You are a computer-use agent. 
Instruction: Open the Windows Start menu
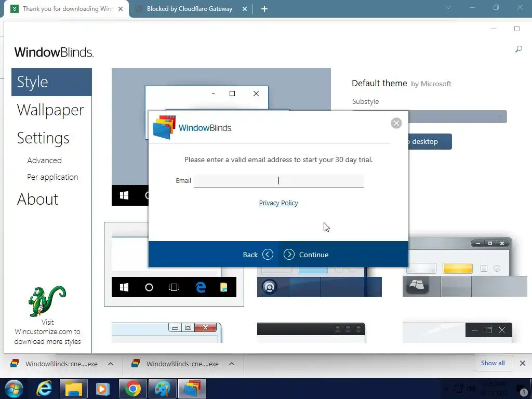[x=14, y=389]
